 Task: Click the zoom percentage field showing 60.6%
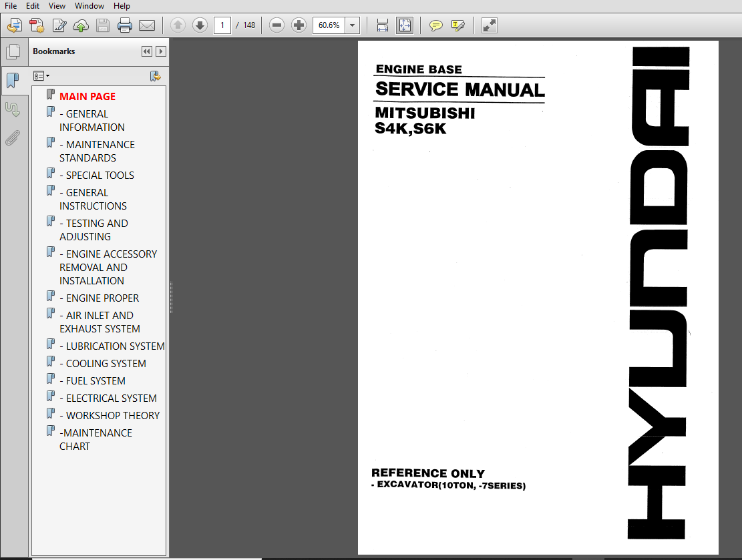pos(329,25)
